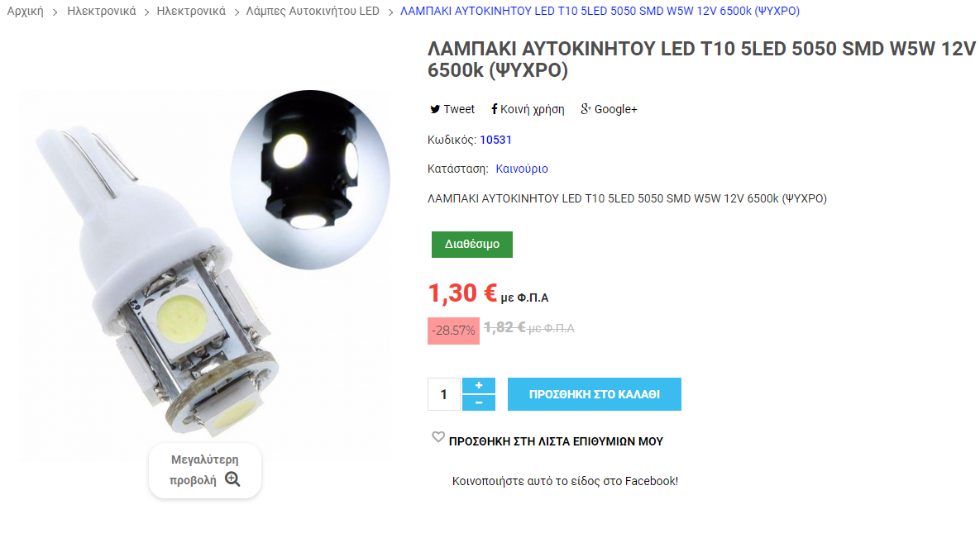The image size is (980, 538).
Task: Add product with ΠΡΟΣΘΗΚΗ ΣΤΟ ΚΑΛΑΘΙ button
Action: click(x=595, y=394)
